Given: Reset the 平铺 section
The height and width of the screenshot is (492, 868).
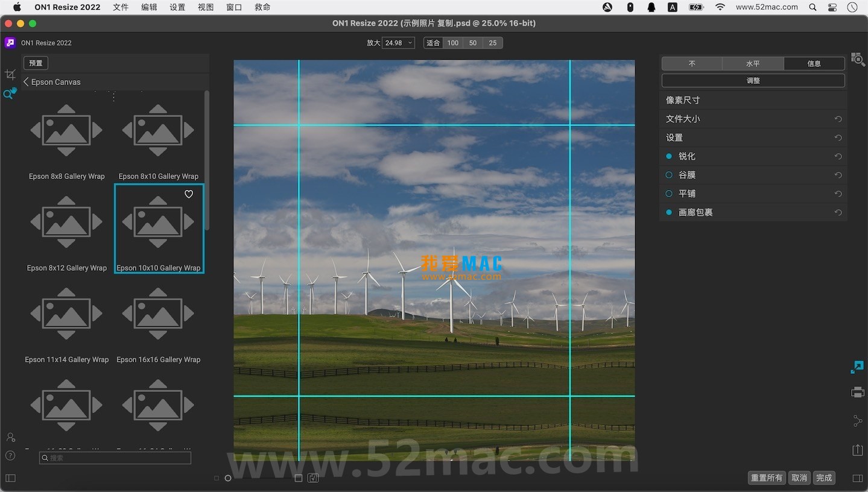Looking at the screenshot, I should [x=838, y=194].
